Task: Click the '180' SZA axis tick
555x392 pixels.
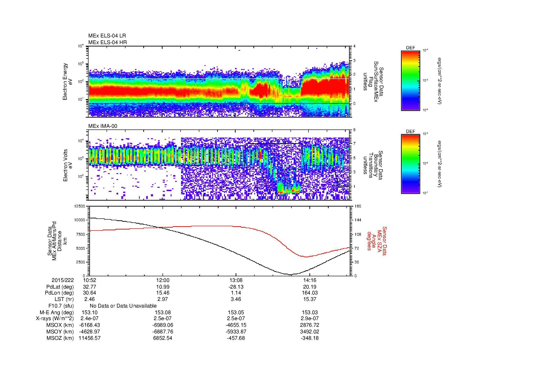Action: click(x=358, y=206)
